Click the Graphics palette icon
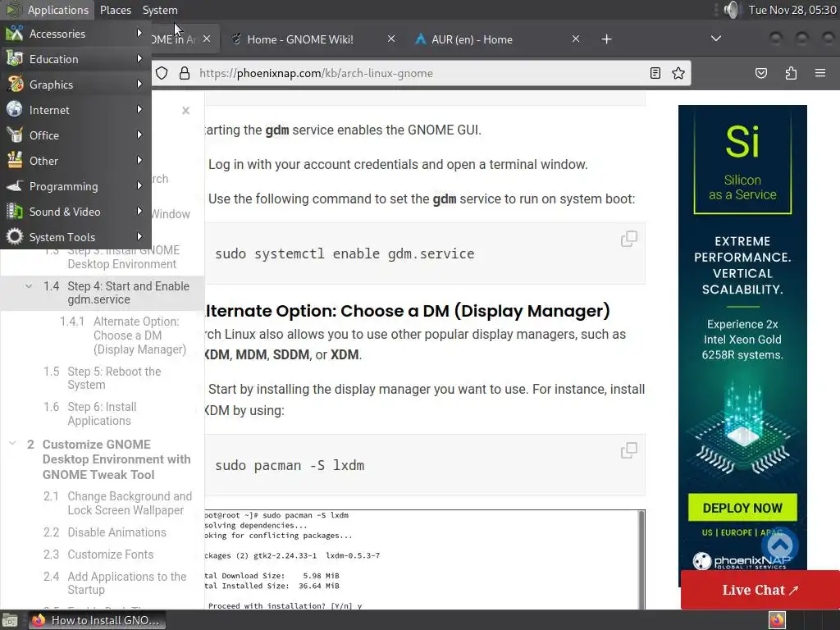This screenshot has height=630, width=840. [x=15, y=84]
